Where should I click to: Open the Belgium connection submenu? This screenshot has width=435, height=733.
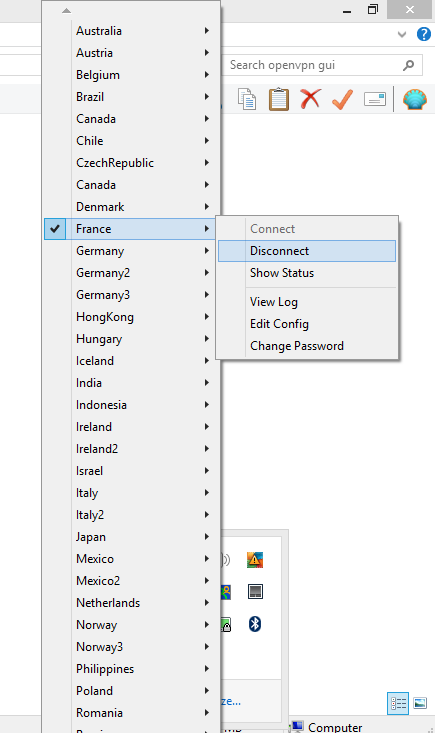130,75
